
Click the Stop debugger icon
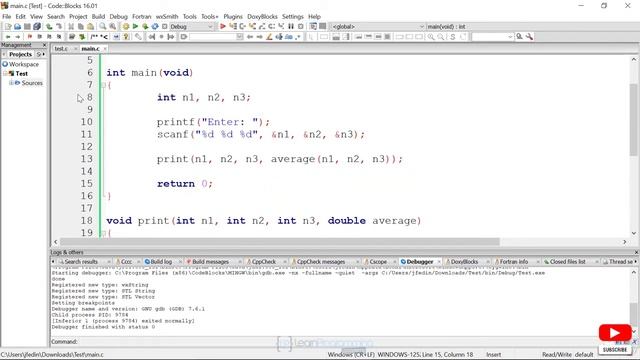(300, 27)
